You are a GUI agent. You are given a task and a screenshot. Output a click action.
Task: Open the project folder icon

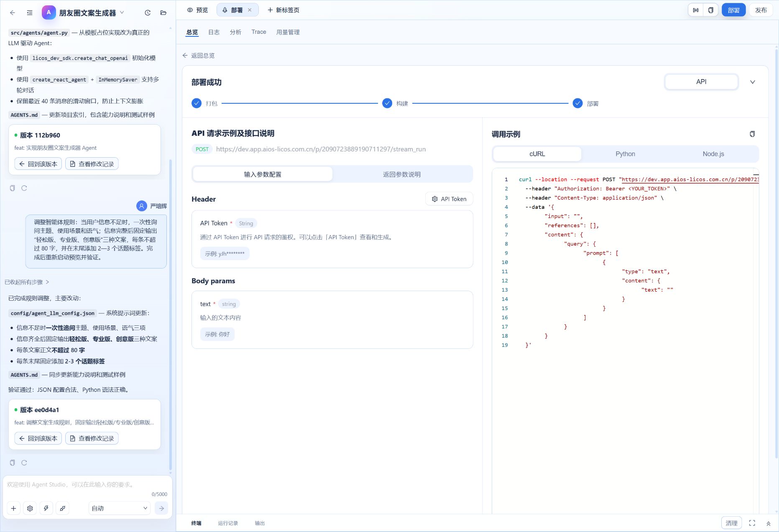(163, 13)
